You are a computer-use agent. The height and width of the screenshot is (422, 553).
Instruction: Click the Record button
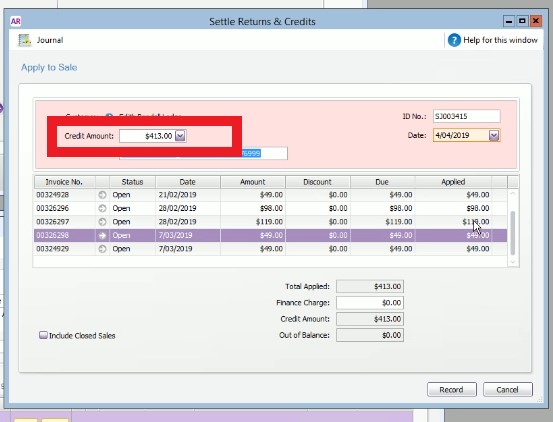point(452,390)
